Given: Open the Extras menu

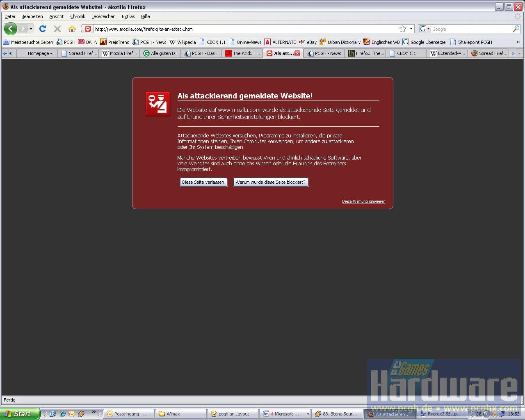Looking at the screenshot, I should pos(128,16).
